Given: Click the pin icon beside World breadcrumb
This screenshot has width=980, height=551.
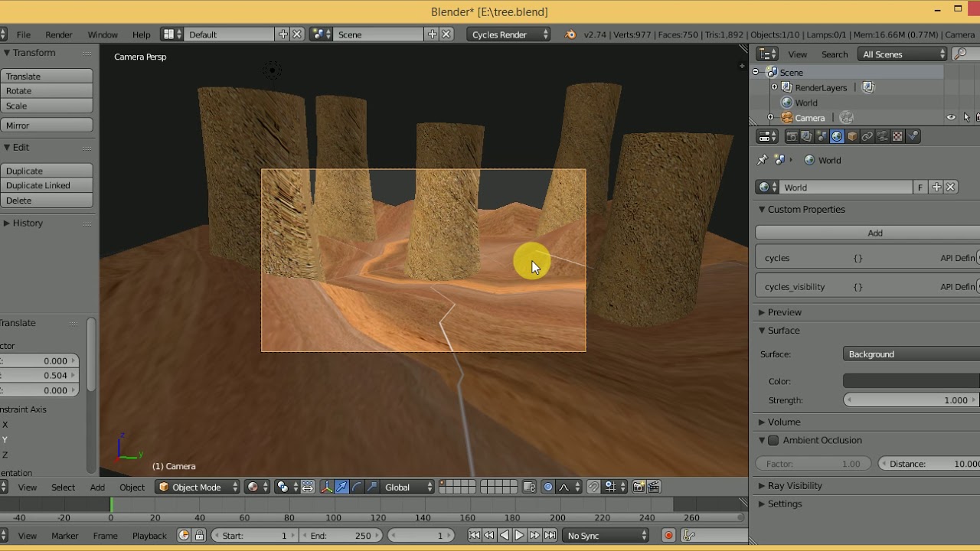Looking at the screenshot, I should [x=762, y=160].
